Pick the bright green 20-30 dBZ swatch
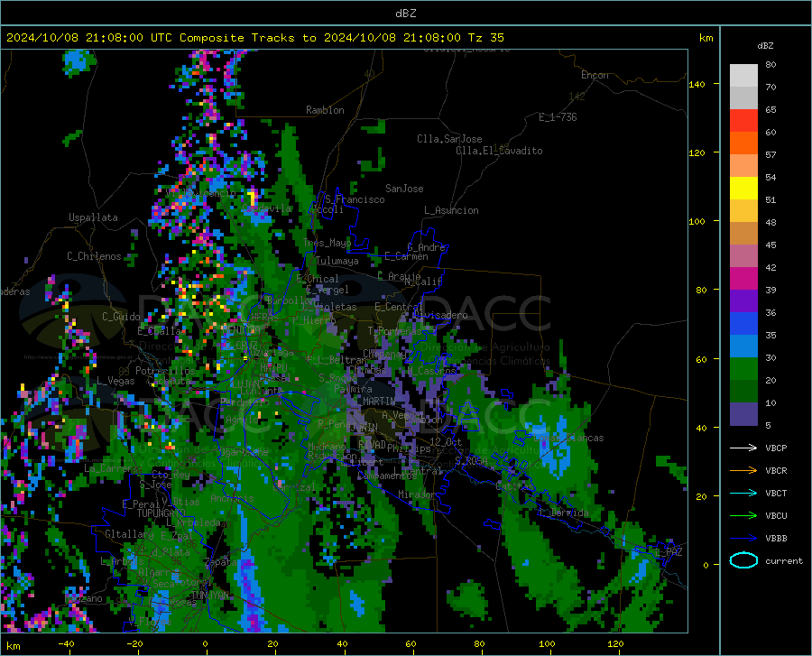This screenshot has width=812, height=656. (743, 369)
